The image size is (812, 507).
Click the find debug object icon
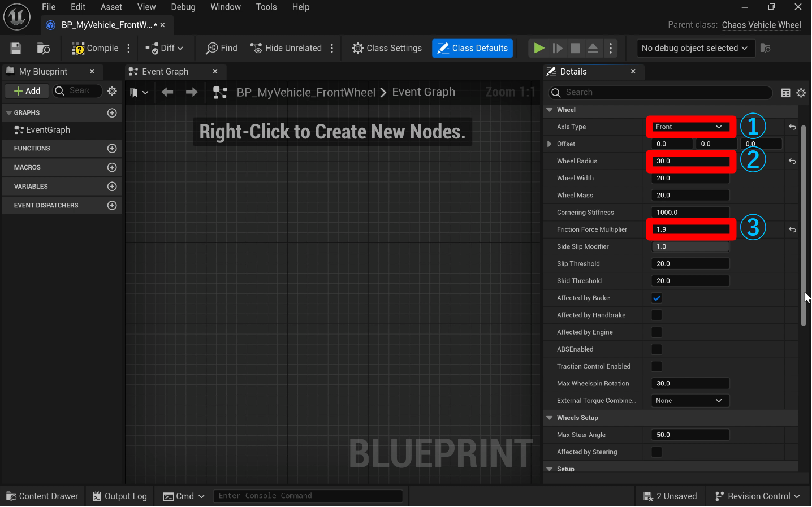pyautogui.click(x=766, y=48)
